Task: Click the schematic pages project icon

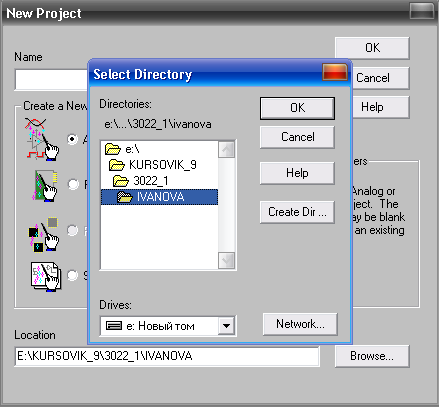Action: [x=46, y=277]
